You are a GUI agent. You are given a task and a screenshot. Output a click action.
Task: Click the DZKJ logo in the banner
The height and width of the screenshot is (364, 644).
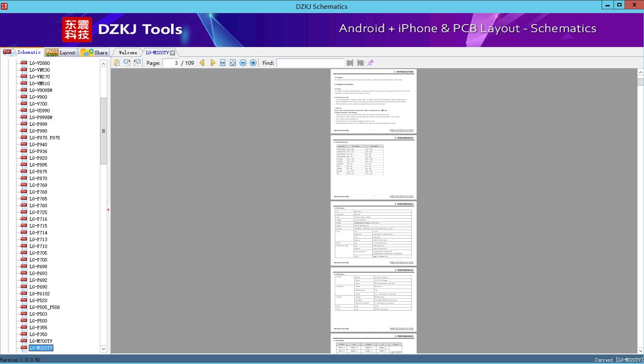[x=77, y=29]
